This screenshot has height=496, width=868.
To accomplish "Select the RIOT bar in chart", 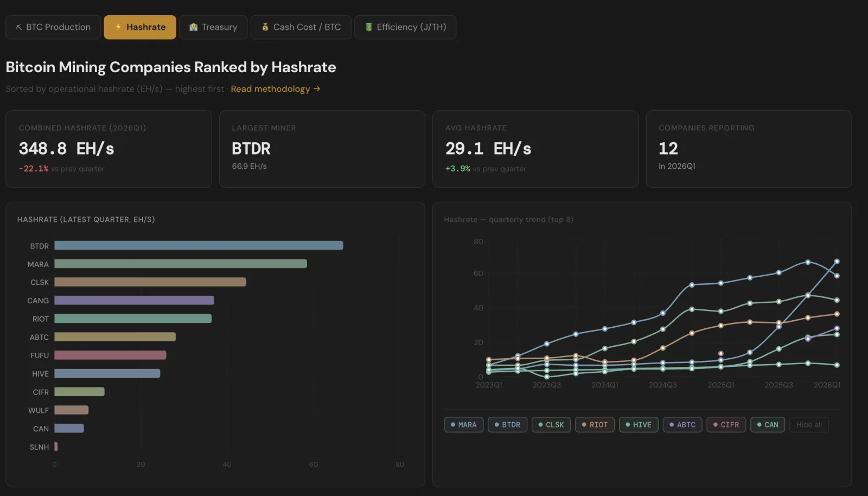I will point(133,319).
